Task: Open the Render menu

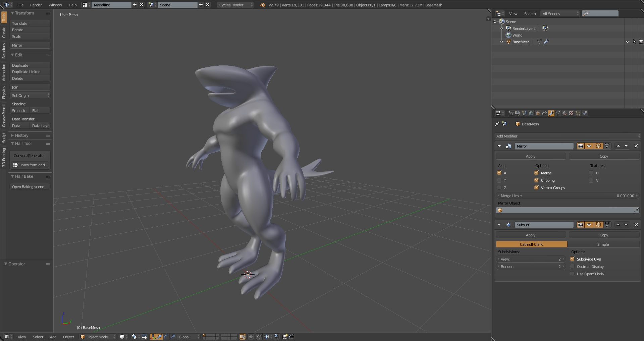Action: point(36,5)
